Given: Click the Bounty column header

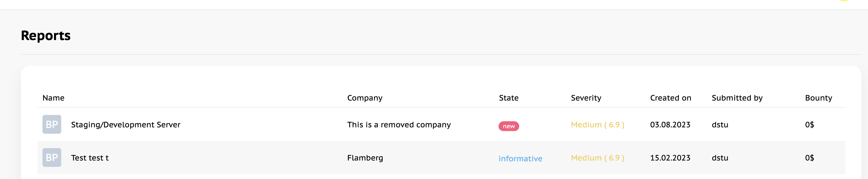Looking at the screenshot, I should point(818,98).
